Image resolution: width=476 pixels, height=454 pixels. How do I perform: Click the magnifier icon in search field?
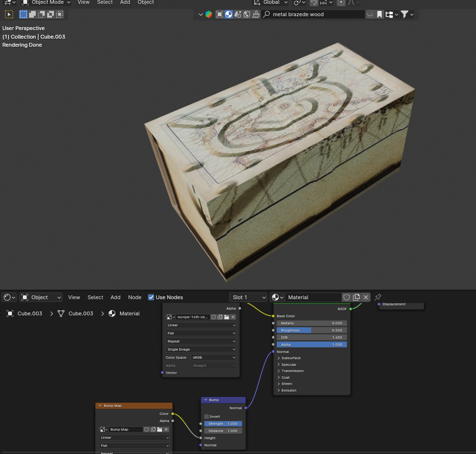(266, 14)
